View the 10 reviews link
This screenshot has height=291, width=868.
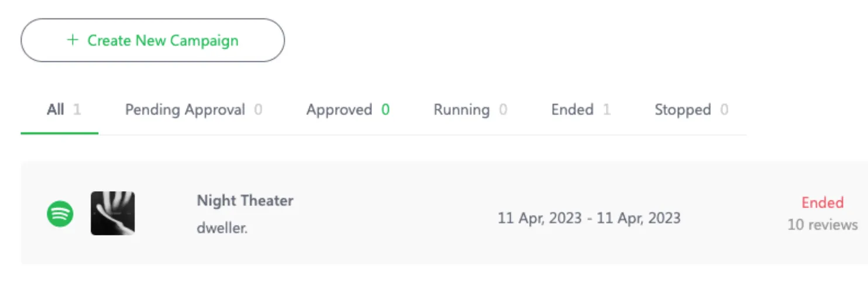click(x=822, y=224)
